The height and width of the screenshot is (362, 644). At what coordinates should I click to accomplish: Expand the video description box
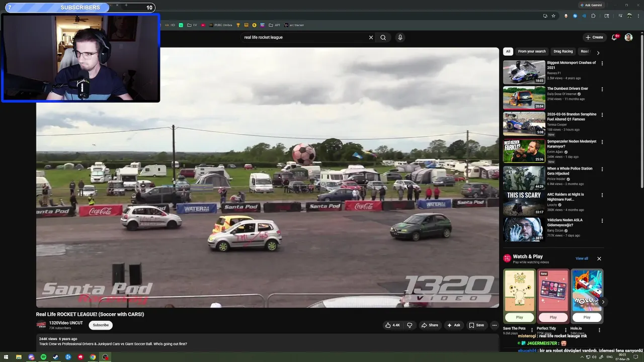267,342
